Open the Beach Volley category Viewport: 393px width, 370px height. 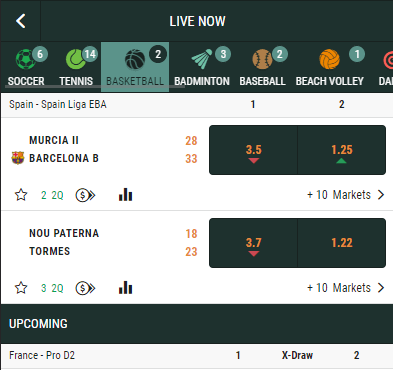330,67
